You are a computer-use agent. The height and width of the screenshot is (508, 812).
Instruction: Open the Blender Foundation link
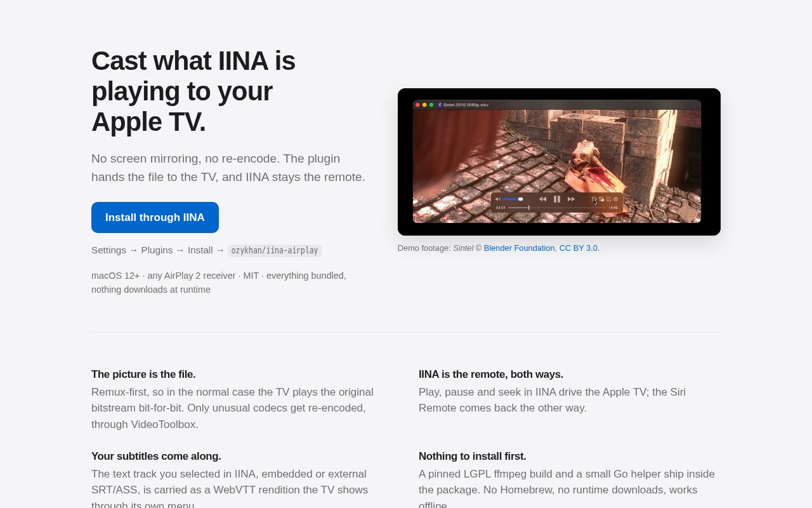pos(519,248)
